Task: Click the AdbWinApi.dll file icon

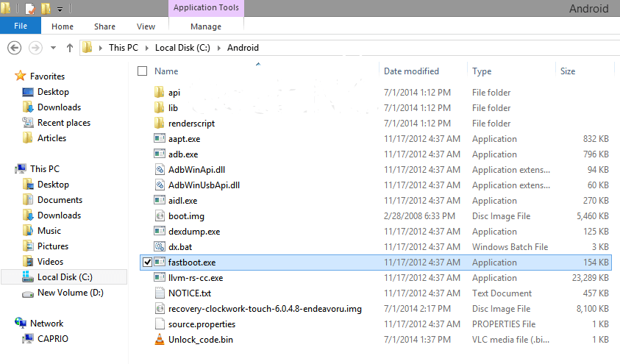Action: tap(160, 170)
